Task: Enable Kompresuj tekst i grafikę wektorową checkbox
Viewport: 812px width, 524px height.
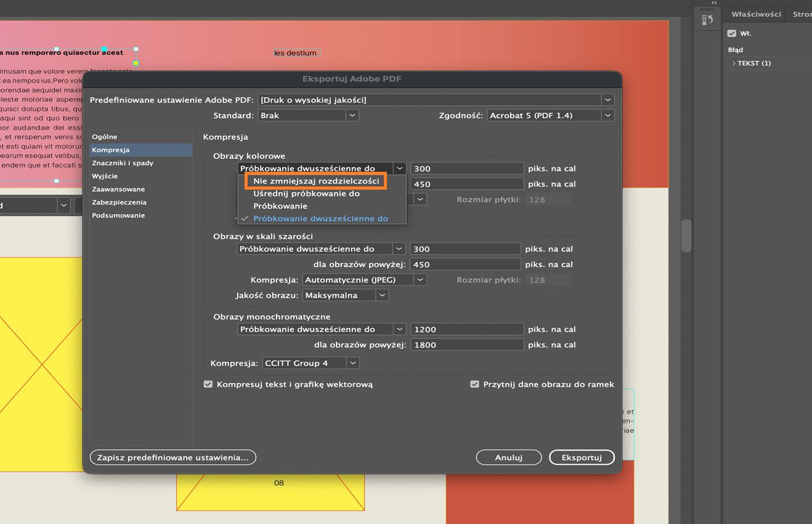Action: tap(208, 384)
